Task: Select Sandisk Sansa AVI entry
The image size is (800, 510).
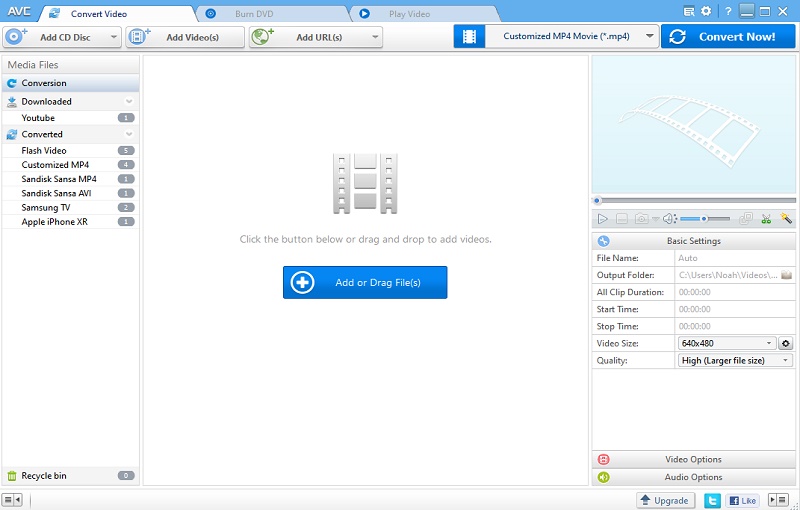Action: coord(70,193)
